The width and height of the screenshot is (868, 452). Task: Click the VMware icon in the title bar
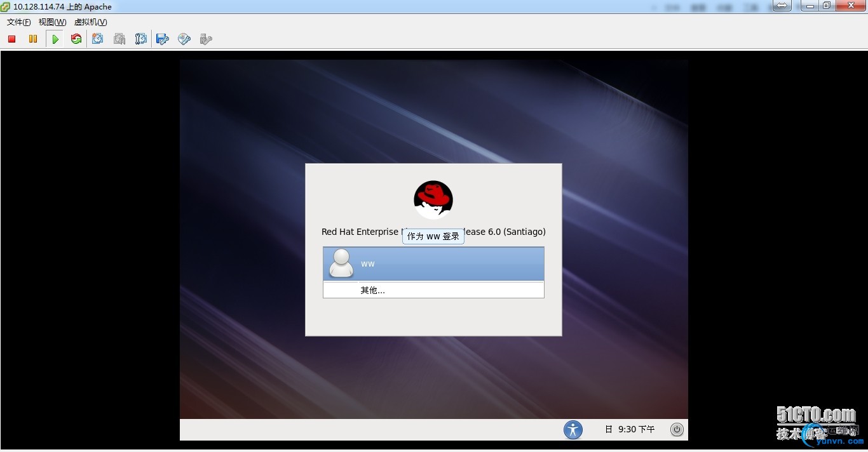[6, 6]
